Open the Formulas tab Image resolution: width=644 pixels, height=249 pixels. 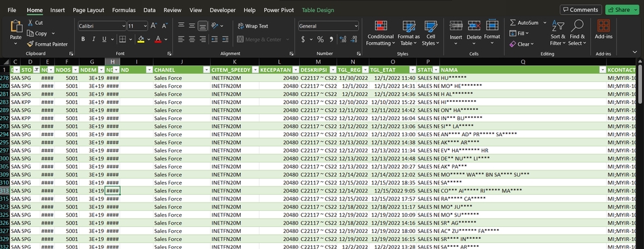coord(124,10)
